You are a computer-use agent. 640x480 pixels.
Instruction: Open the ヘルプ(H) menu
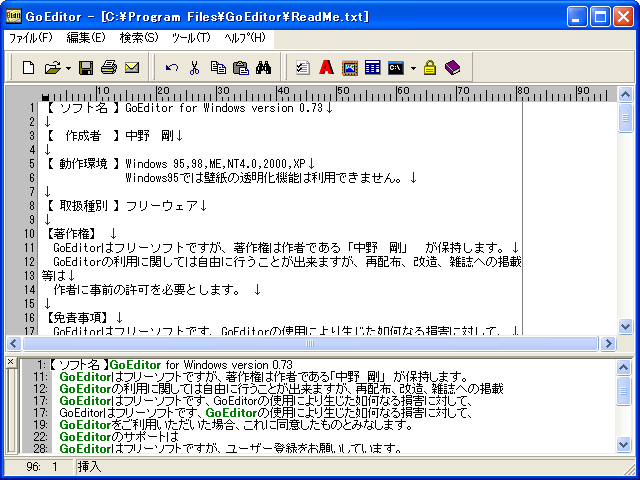pos(245,38)
